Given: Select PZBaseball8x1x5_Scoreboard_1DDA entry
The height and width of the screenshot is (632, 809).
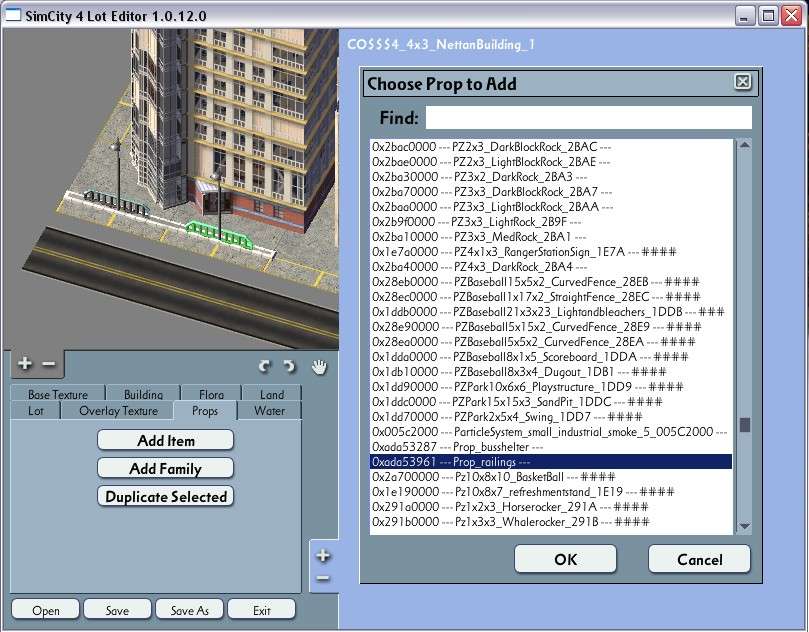Looking at the screenshot, I should [x=551, y=356].
